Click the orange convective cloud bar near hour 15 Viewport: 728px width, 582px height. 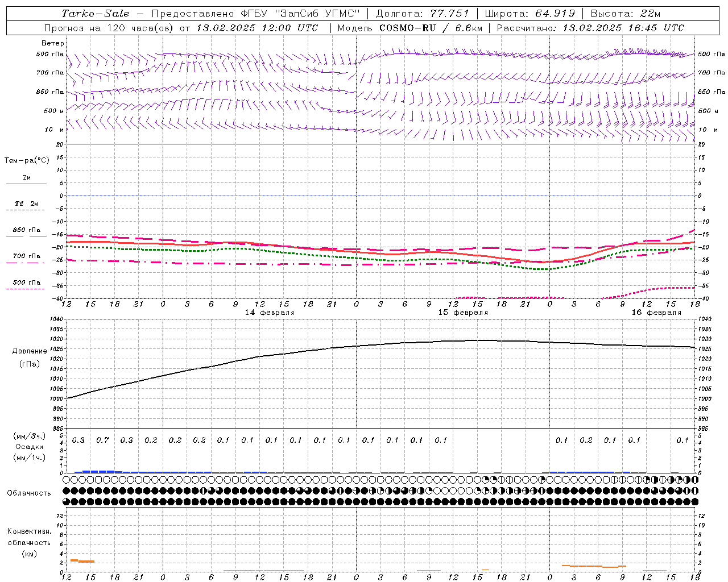(86, 562)
